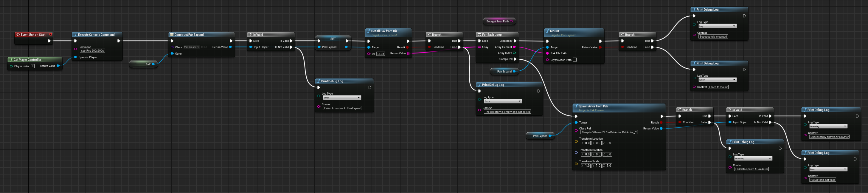Screen dimensions: 868x193
Task: Select the Mount node title
Action: 554,31
